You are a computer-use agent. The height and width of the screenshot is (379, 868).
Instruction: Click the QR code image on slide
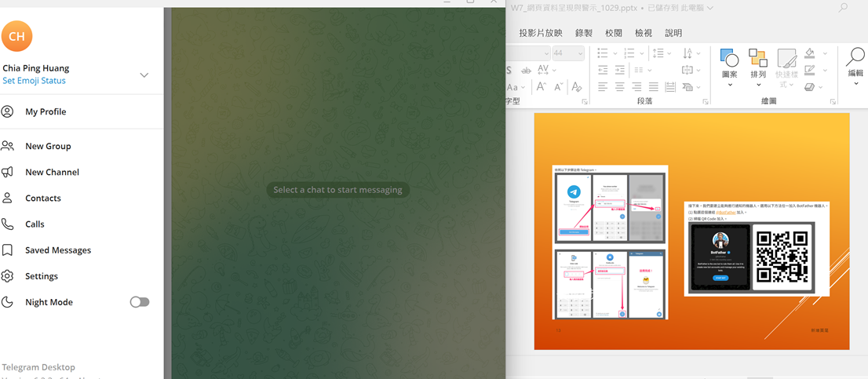(782, 257)
